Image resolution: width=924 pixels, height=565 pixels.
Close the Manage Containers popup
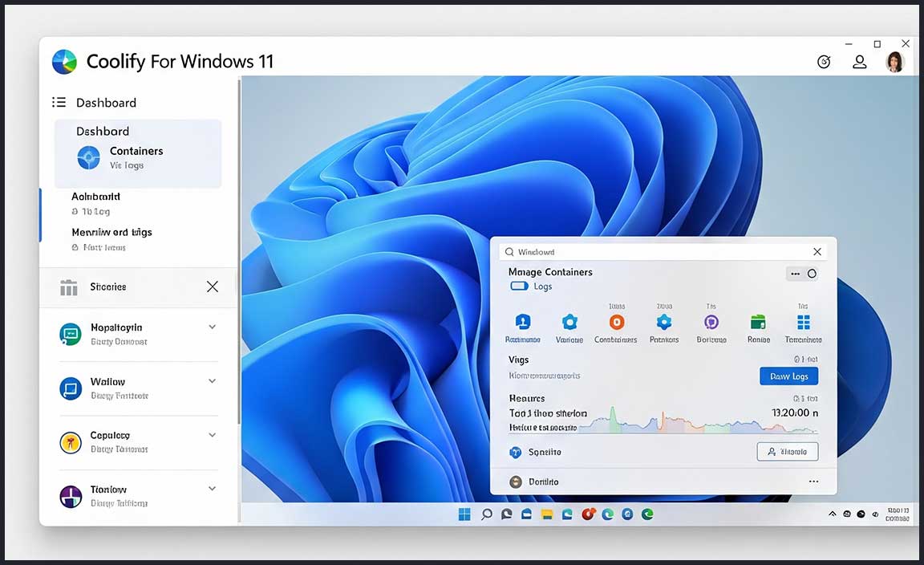(x=817, y=252)
